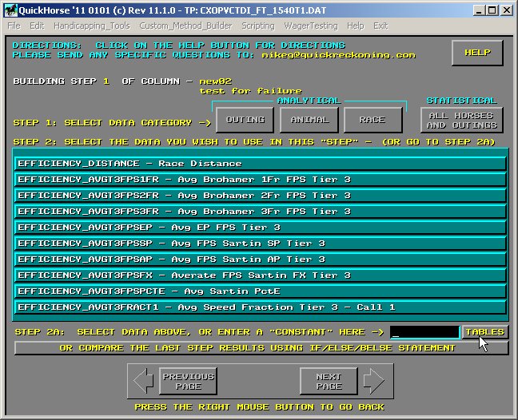This screenshot has width=518, height=420.
Task: Select the OUTING data category
Action: tap(245, 120)
